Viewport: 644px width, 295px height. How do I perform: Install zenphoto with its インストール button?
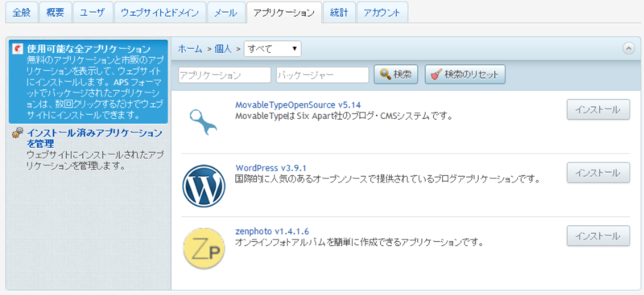pos(598,236)
